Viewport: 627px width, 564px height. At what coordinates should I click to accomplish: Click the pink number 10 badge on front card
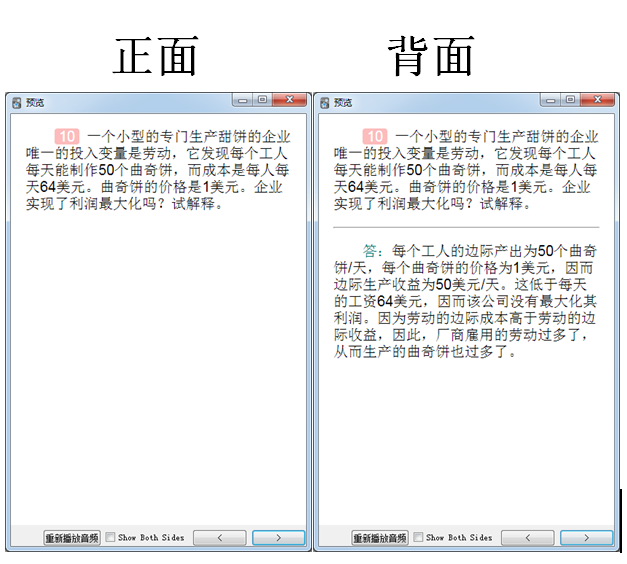[67, 136]
